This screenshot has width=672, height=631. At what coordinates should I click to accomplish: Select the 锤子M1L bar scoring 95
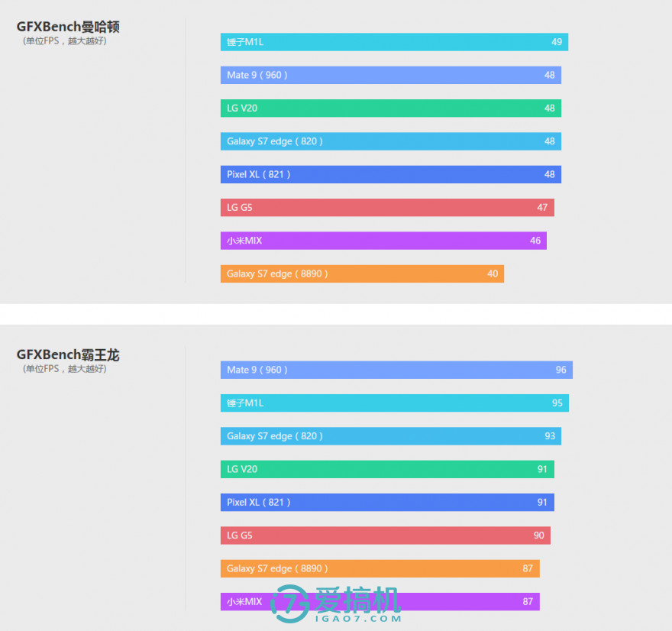[x=394, y=403]
